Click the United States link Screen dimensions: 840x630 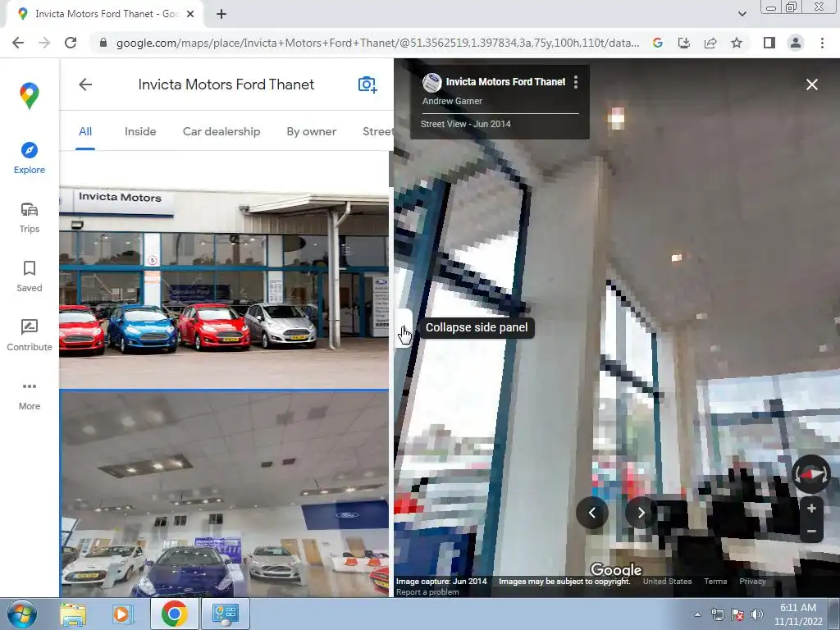667,582
